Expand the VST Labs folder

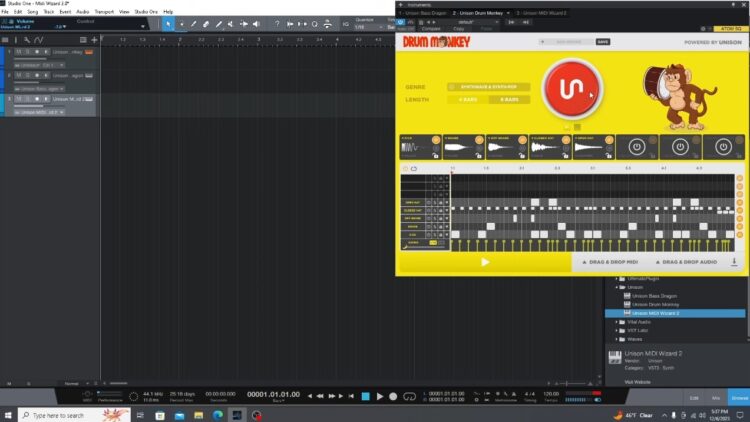point(617,331)
